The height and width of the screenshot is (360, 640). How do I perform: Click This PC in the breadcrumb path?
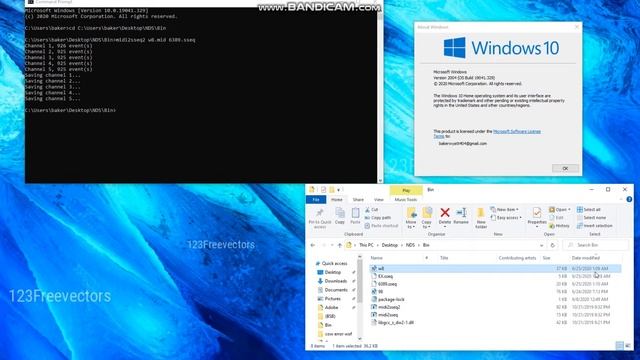point(366,245)
